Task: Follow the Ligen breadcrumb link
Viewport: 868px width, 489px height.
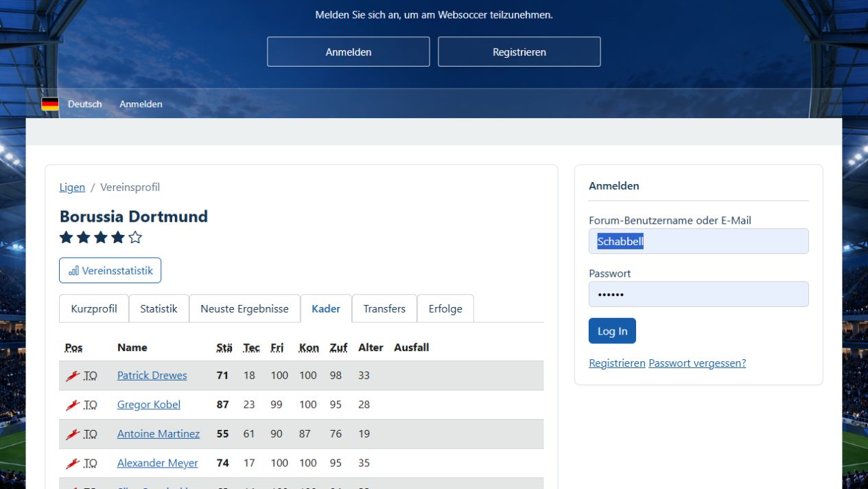Action: click(72, 187)
